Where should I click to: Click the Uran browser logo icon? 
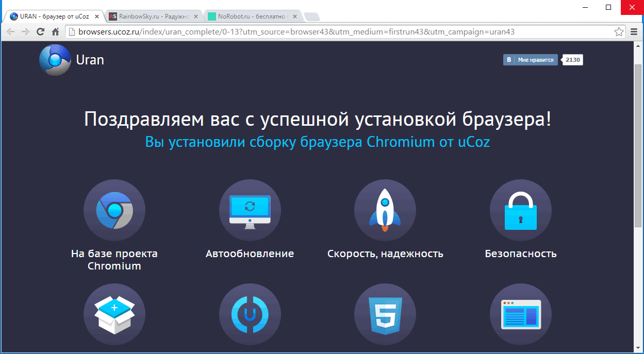55,60
